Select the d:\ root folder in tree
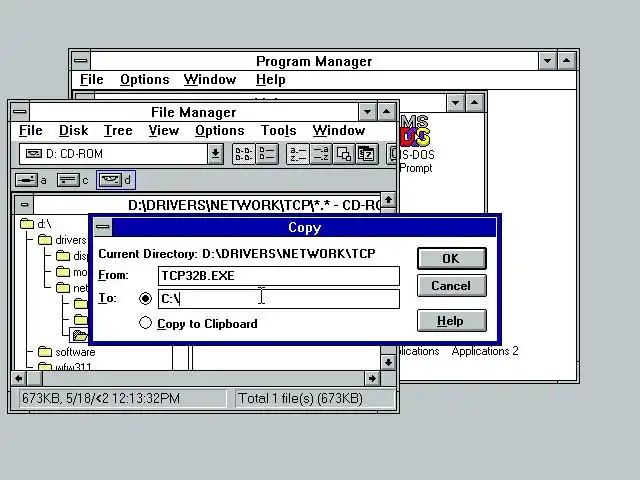Screen dimensions: 640x480 [x=36, y=224]
